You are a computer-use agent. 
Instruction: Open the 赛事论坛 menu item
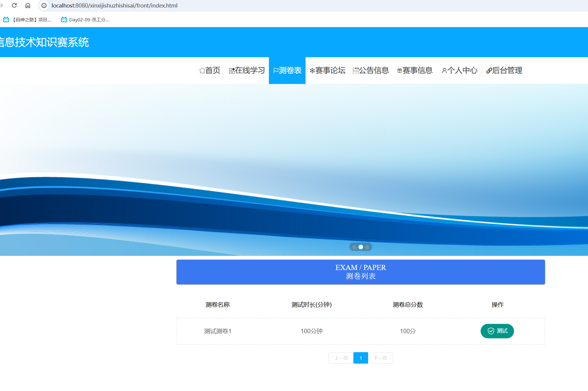coord(327,70)
